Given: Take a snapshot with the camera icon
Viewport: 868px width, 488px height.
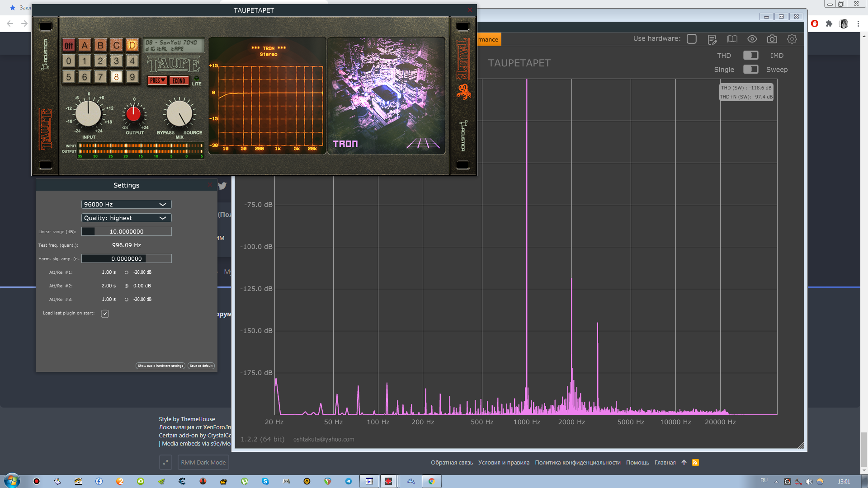Looking at the screenshot, I should click(772, 39).
